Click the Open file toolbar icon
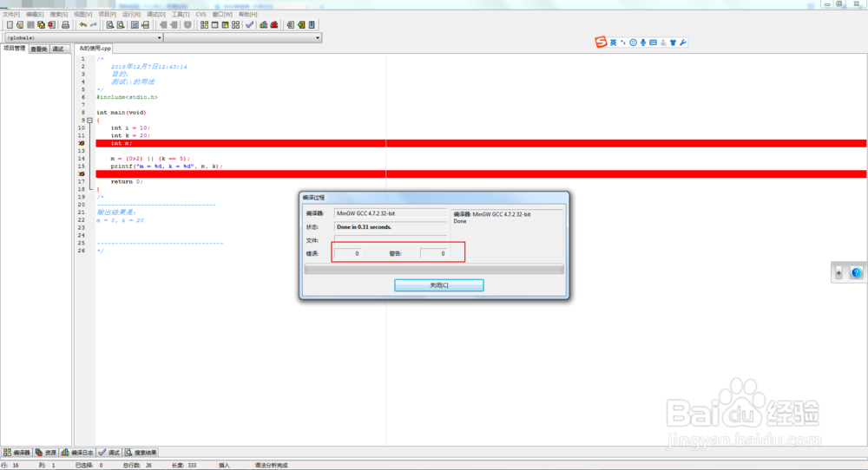The height and width of the screenshot is (470, 868). [x=20, y=25]
